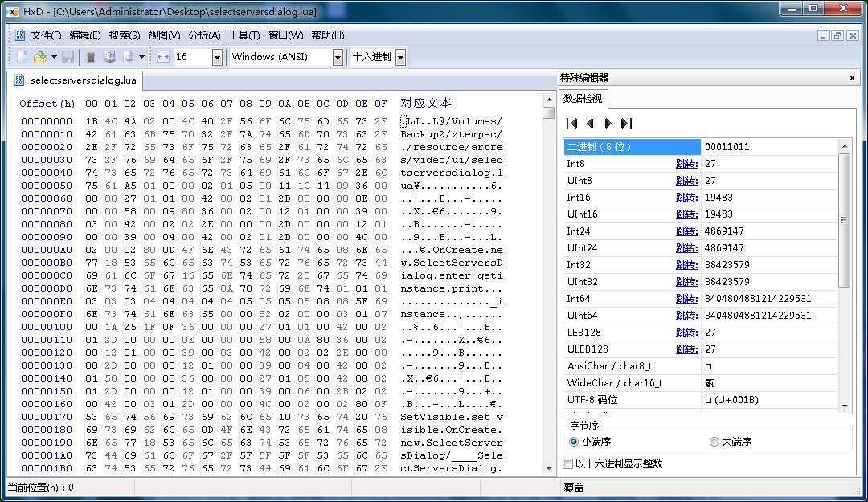Go to previous byte in data inspector
Image resolution: width=868 pixels, height=502 pixels.
point(590,123)
